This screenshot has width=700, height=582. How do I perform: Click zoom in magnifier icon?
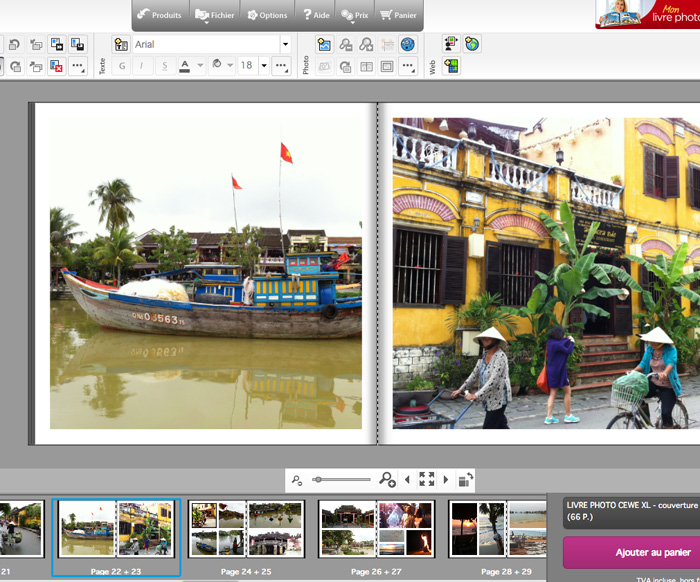pyautogui.click(x=387, y=480)
